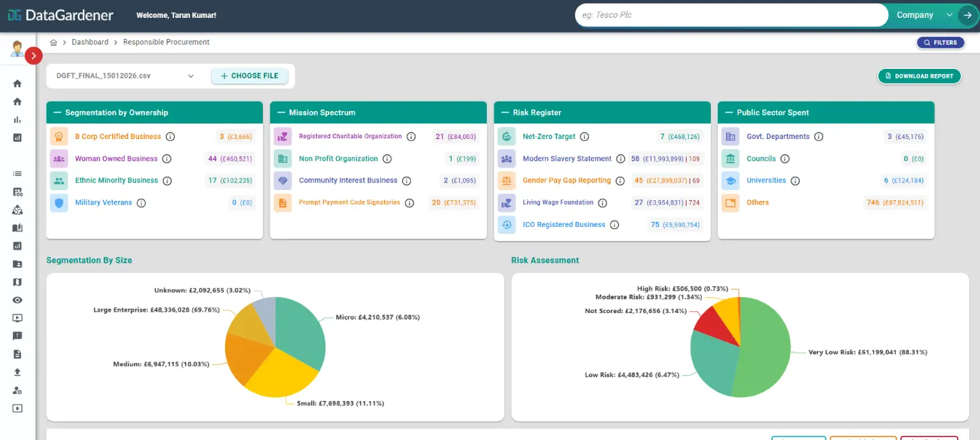The image size is (980, 440).
Task: Click the DataGardener logo icon
Action: tap(14, 14)
